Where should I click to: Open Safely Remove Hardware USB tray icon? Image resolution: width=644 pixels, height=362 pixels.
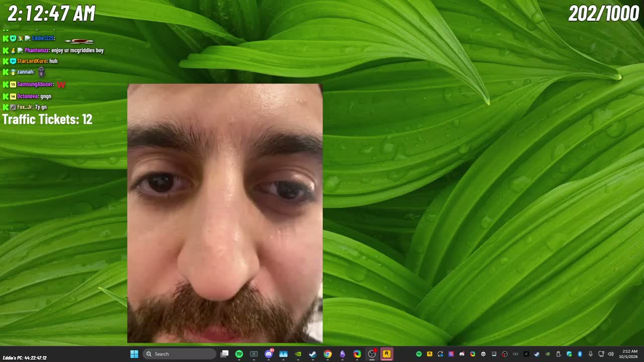coord(558,354)
